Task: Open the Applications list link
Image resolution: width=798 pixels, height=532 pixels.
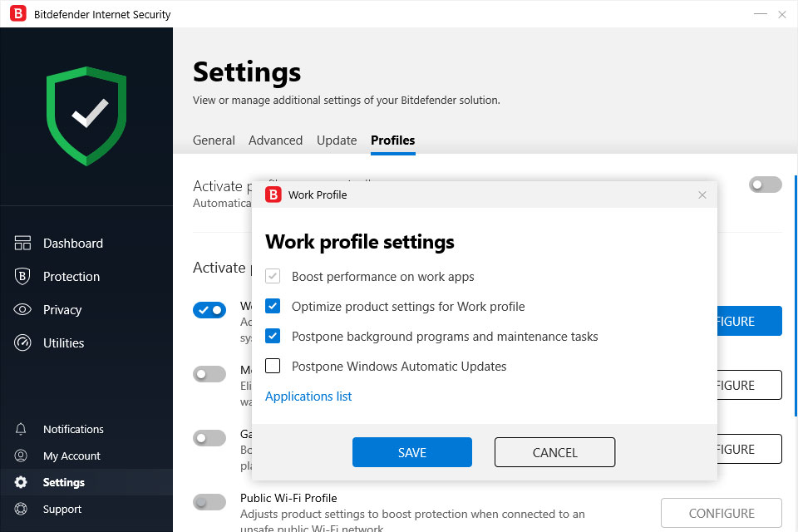Action: [308, 397]
